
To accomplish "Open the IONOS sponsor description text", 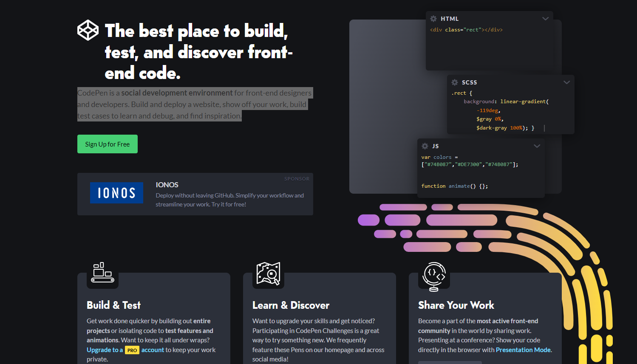I will coord(230,200).
